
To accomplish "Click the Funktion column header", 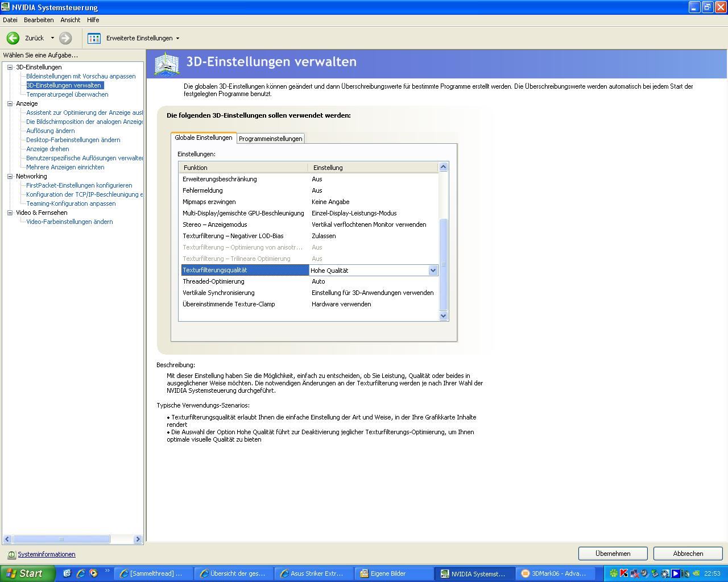I will 243,168.
